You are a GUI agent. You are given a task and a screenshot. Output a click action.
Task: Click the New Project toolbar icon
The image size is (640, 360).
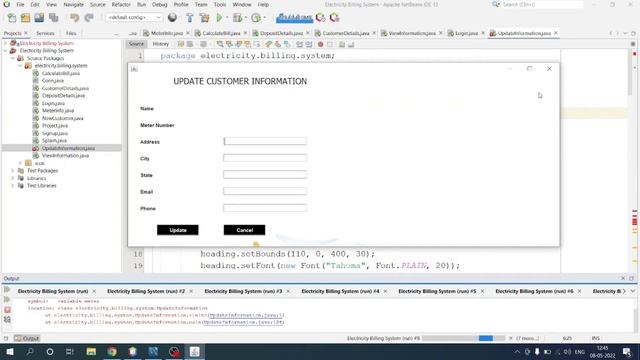(x=25, y=18)
